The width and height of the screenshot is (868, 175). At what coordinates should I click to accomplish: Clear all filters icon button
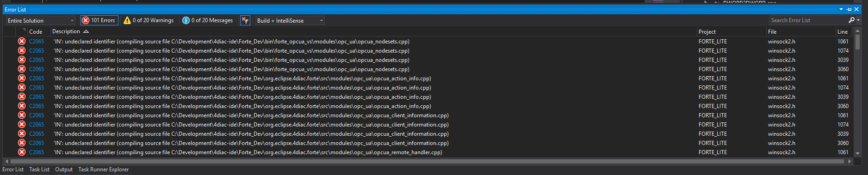245,20
